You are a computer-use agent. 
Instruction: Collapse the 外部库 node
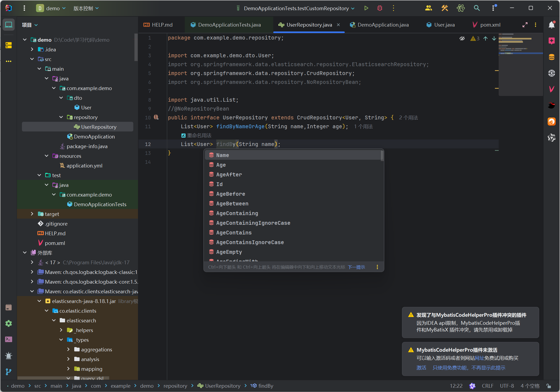click(x=25, y=252)
